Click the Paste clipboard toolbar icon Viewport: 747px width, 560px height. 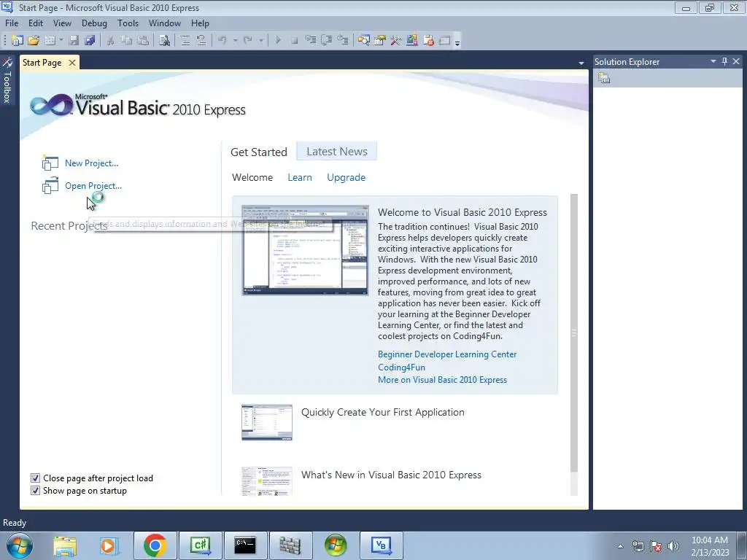click(x=143, y=41)
